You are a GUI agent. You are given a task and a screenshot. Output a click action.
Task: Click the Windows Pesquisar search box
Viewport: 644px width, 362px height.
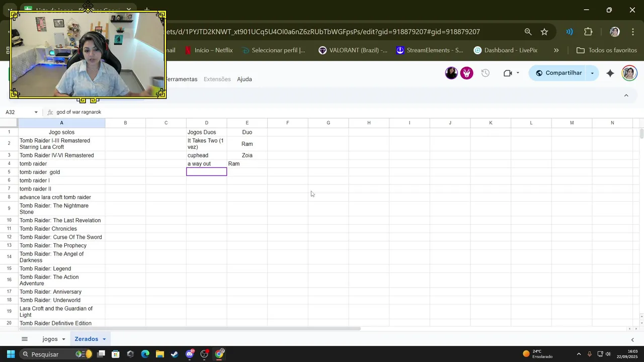[55, 354]
